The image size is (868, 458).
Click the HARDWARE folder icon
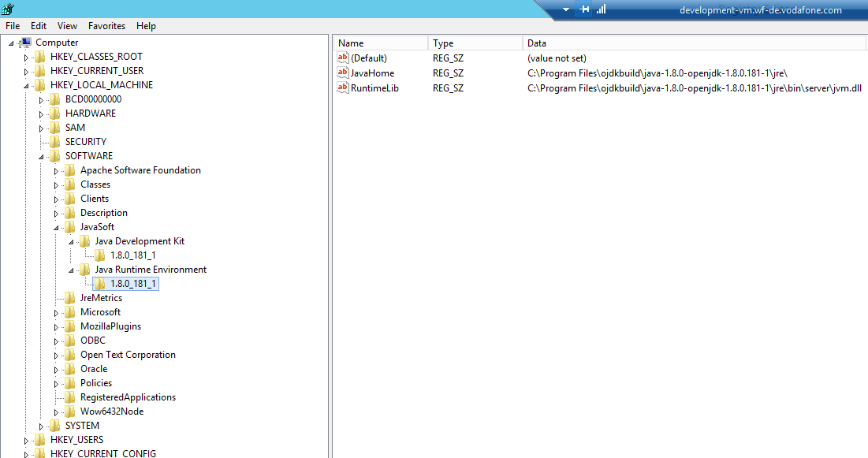point(55,114)
